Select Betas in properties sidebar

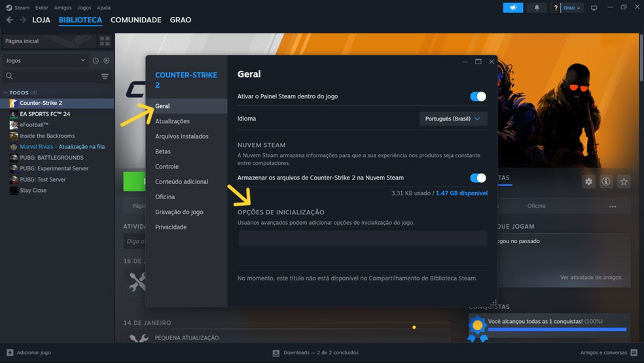[x=187, y=151]
